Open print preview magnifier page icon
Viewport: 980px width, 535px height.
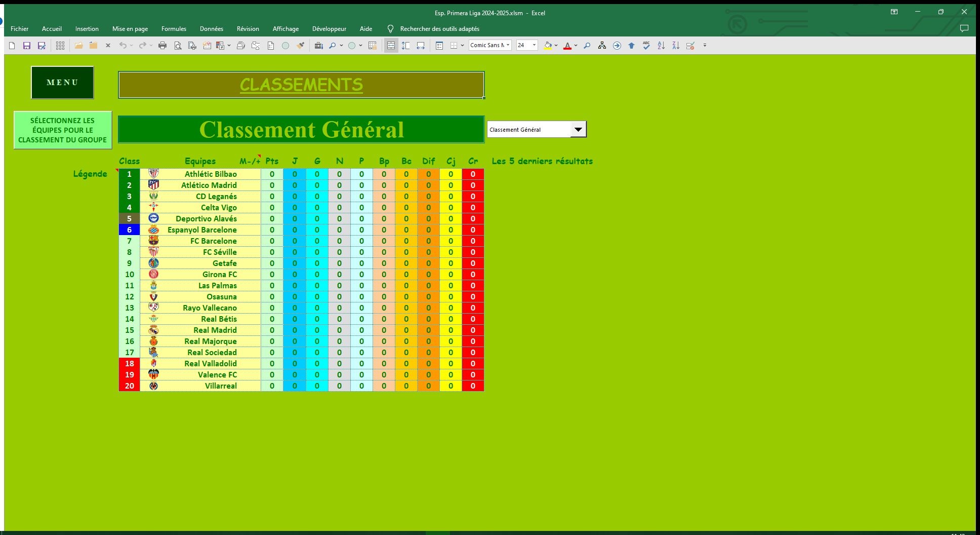pos(178,46)
